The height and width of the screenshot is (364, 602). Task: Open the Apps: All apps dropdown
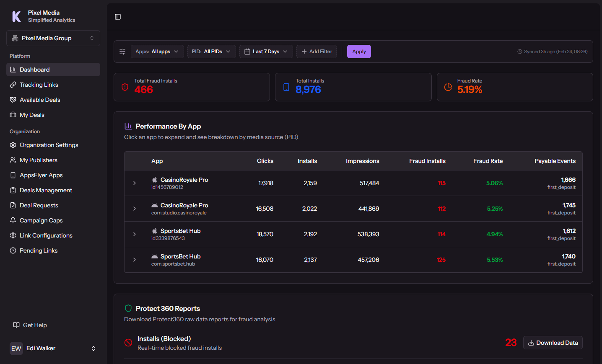point(157,51)
